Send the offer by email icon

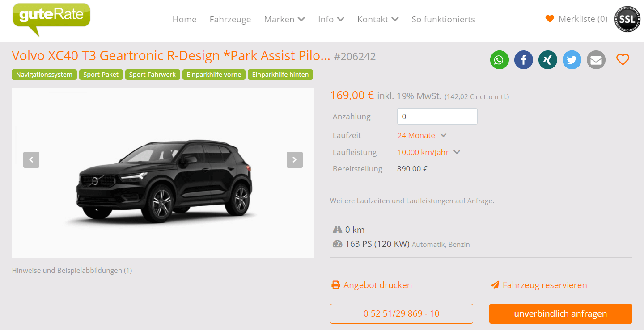[596, 60]
